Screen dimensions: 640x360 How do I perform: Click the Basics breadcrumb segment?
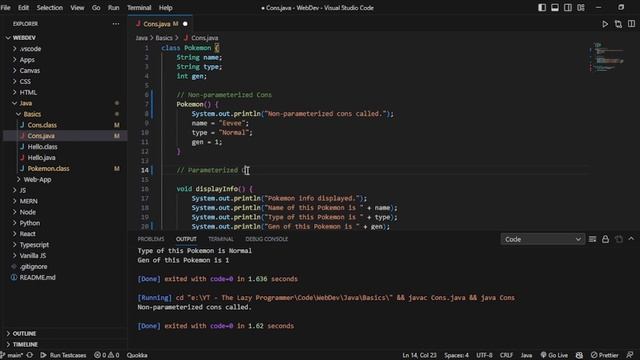pos(164,38)
